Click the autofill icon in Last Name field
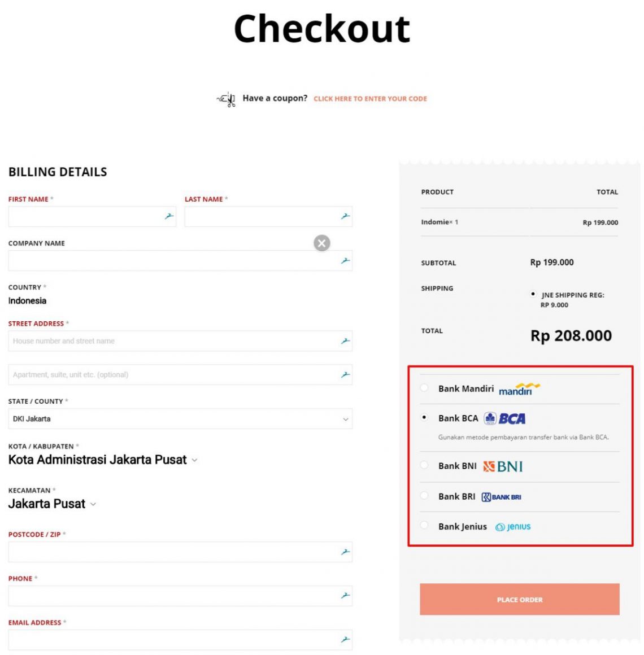Screen dimensions: 644x655 (345, 216)
